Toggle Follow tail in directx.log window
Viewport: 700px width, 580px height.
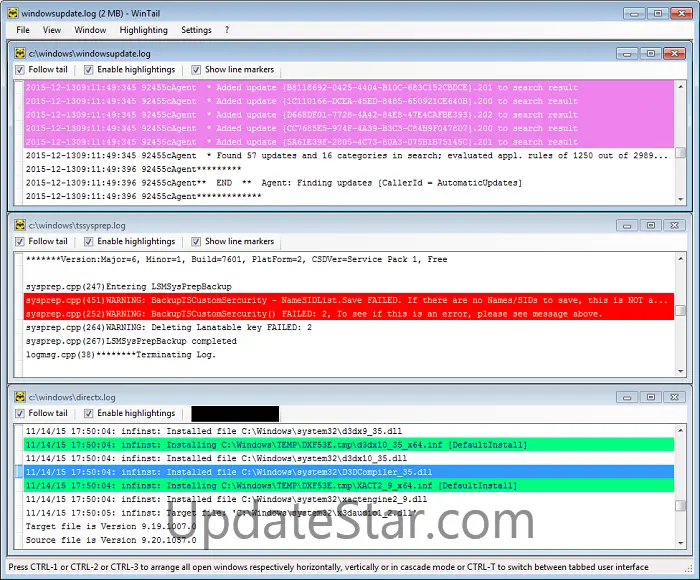42,413
